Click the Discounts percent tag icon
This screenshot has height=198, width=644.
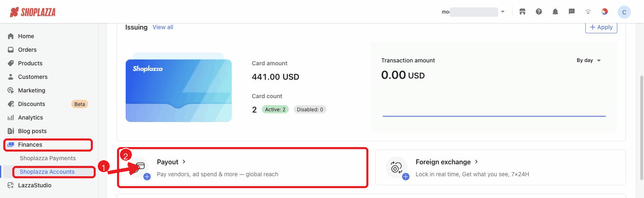[x=11, y=104]
